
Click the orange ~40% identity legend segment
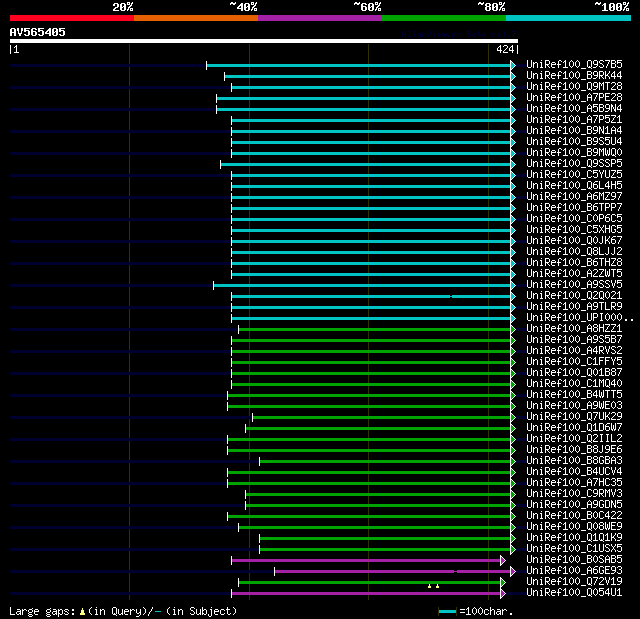[x=196, y=18]
